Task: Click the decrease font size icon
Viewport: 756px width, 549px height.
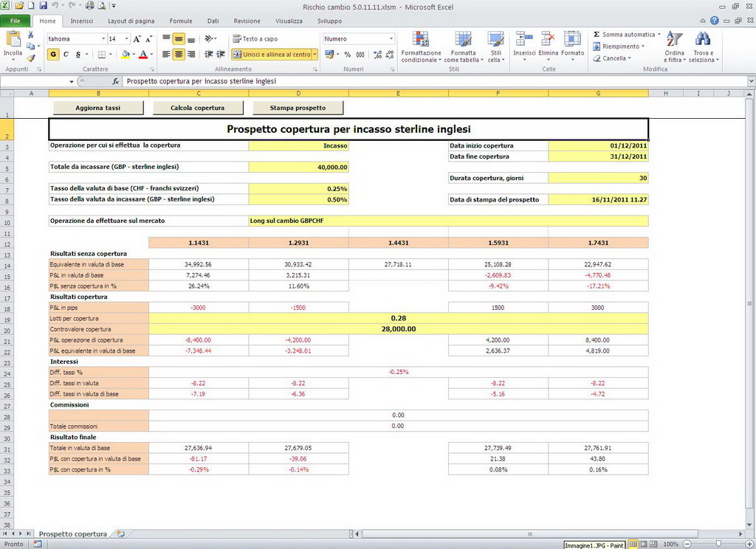Action: 148,39
